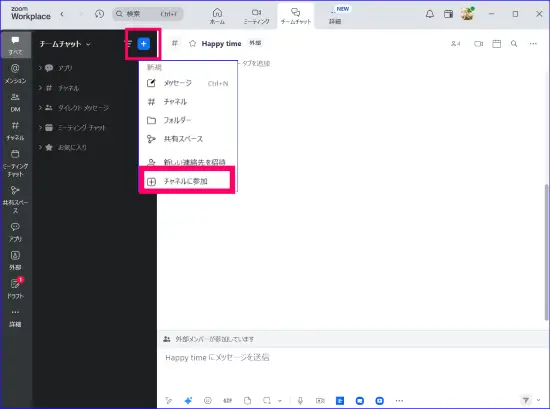Image resolution: width=550 pixels, height=409 pixels.
Task: Select チャネルに参加 from the menu
Action: tap(187, 181)
